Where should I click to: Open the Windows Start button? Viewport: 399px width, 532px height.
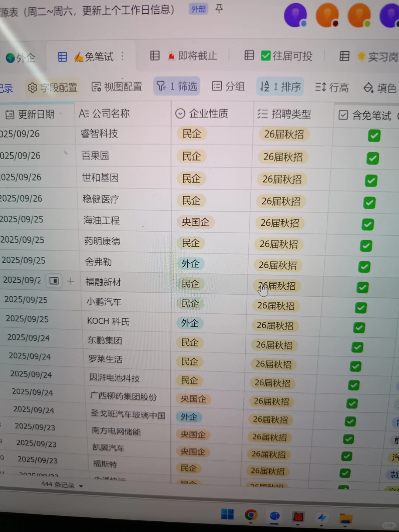pos(227,514)
